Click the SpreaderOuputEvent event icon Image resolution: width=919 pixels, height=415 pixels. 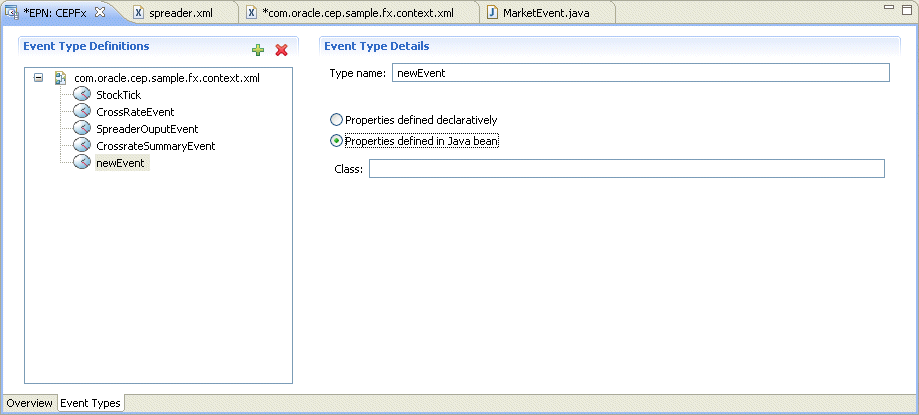pyautogui.click(x=82, y=128)
